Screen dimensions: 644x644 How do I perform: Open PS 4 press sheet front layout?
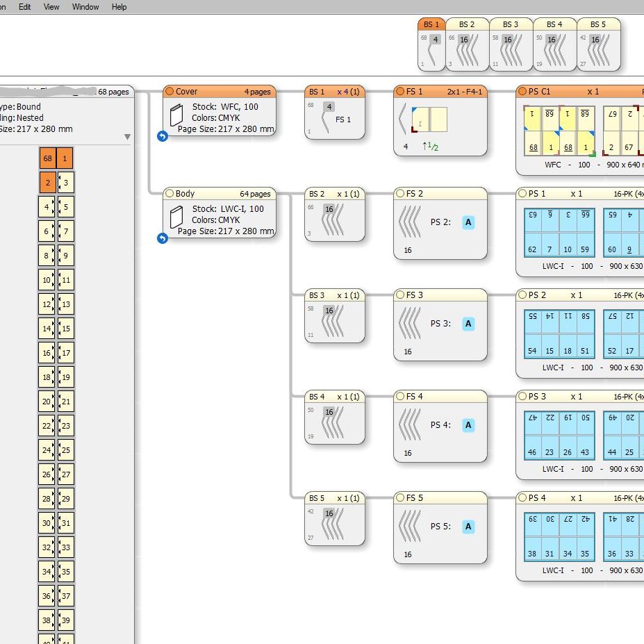pyautogui.click(x=559, y=537)
